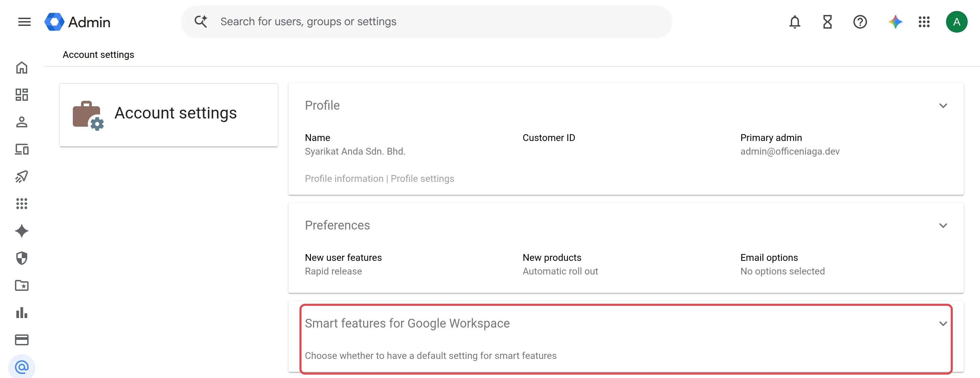Click the New products label

[x=552, y=257]
